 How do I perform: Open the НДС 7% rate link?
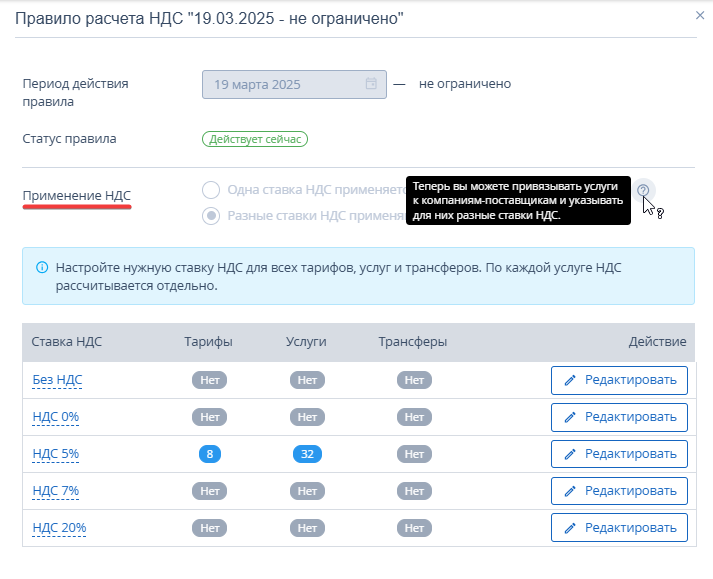[x=56, y=491]
